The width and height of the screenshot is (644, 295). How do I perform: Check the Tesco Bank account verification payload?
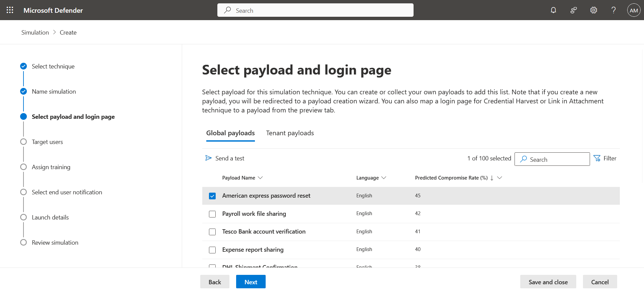tap(212, 232)
